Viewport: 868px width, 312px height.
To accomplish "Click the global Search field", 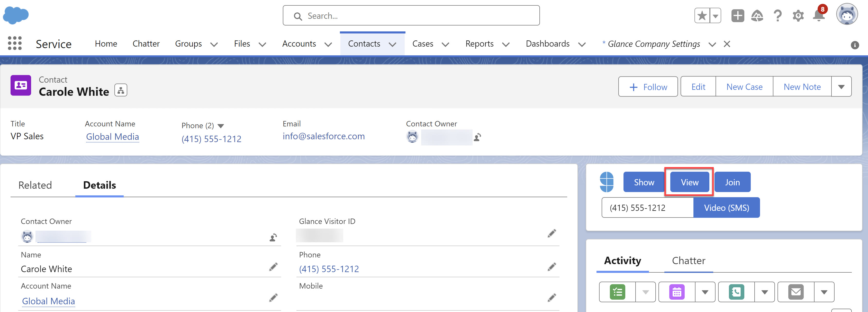I will pos(411,16).
